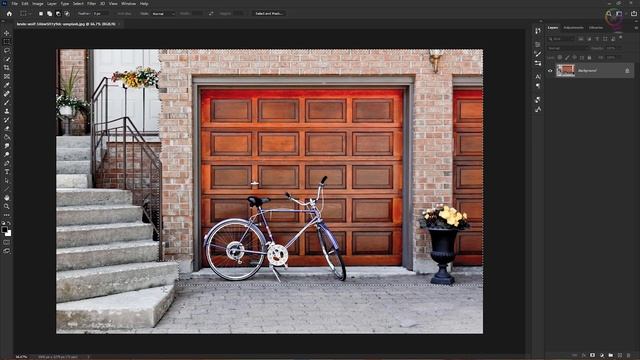Open the Window menu
640x360 pixels.
click(128, 4)
